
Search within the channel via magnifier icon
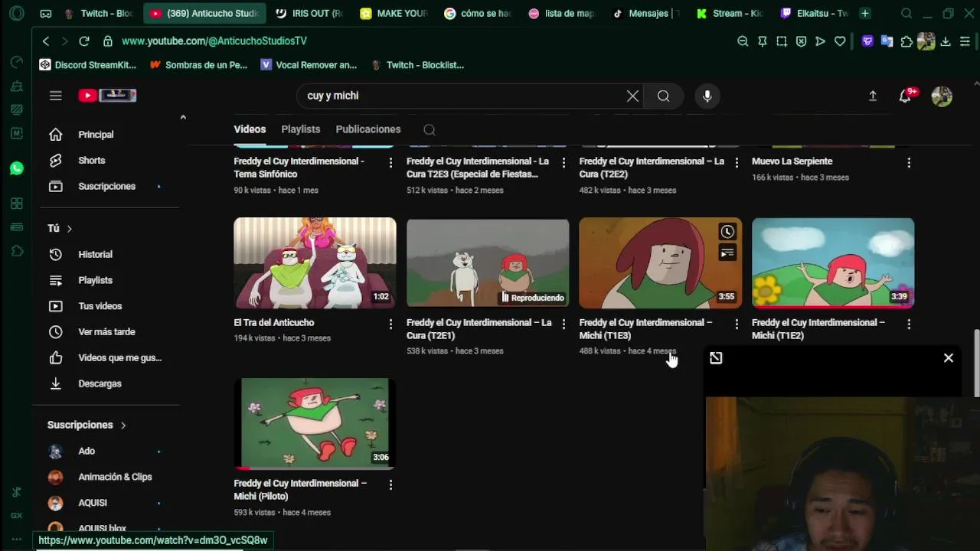click(430, 129)
